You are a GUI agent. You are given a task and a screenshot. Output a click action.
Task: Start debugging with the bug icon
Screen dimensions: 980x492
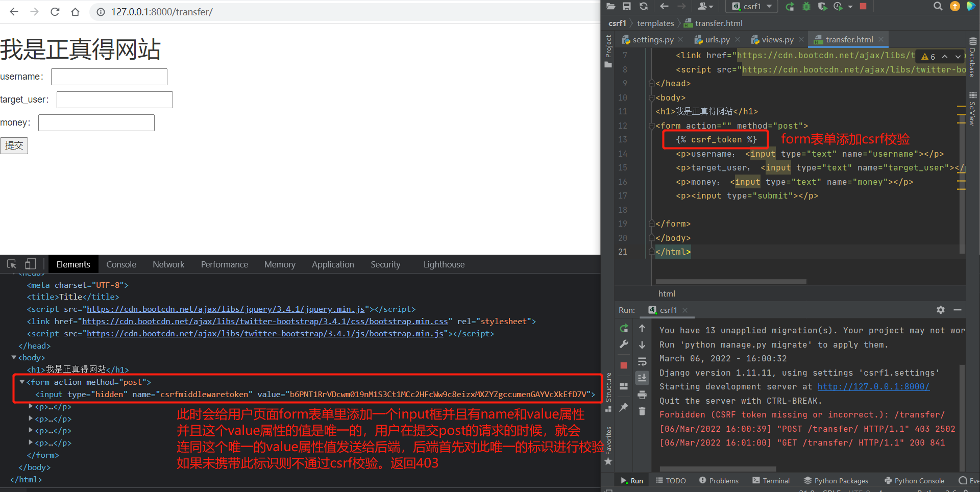[x=806, y=6]
